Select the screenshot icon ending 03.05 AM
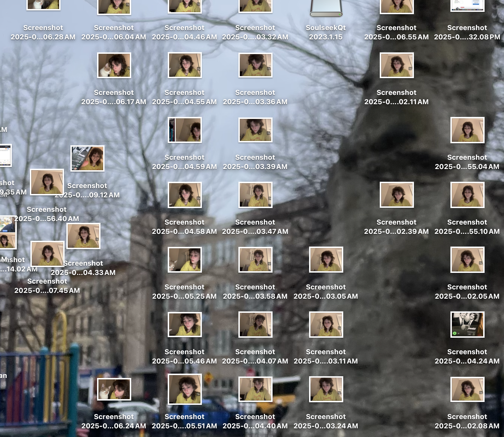Screen dimensions: 504x437 (x=326, y=260)
